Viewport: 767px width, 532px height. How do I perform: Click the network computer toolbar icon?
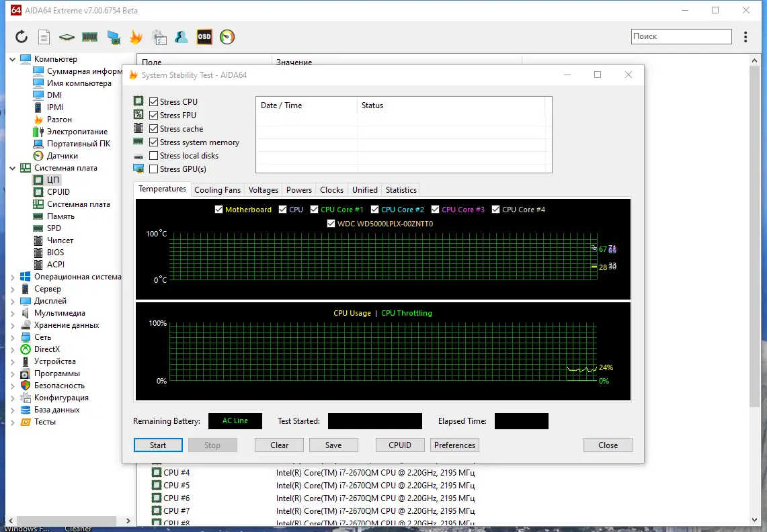(114, 37)
